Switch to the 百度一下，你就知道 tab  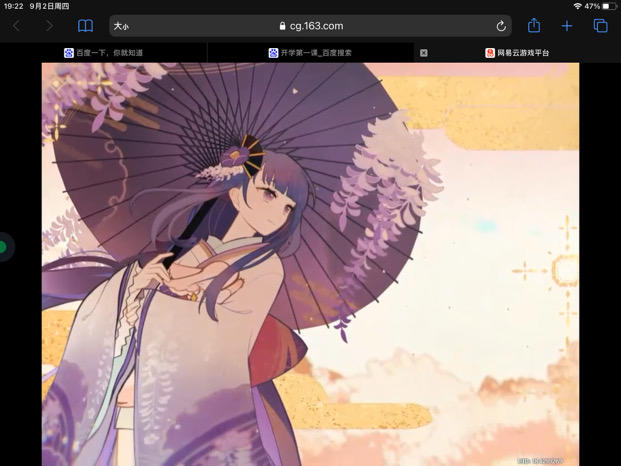(103, 53)
